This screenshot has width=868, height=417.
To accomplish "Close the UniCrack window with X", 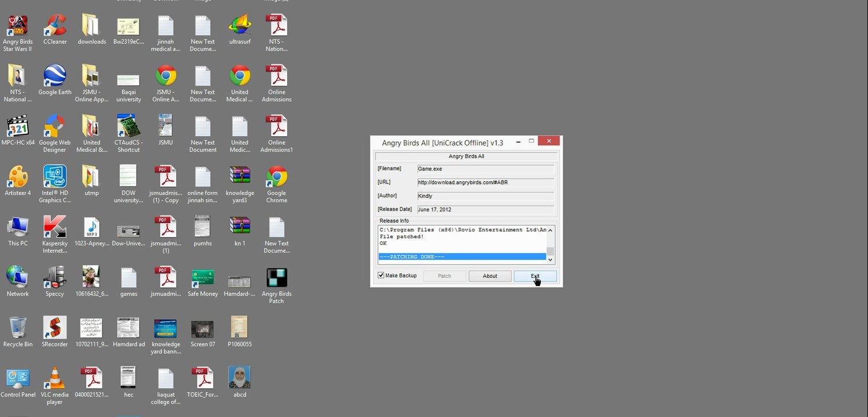I will coord(549,141).
